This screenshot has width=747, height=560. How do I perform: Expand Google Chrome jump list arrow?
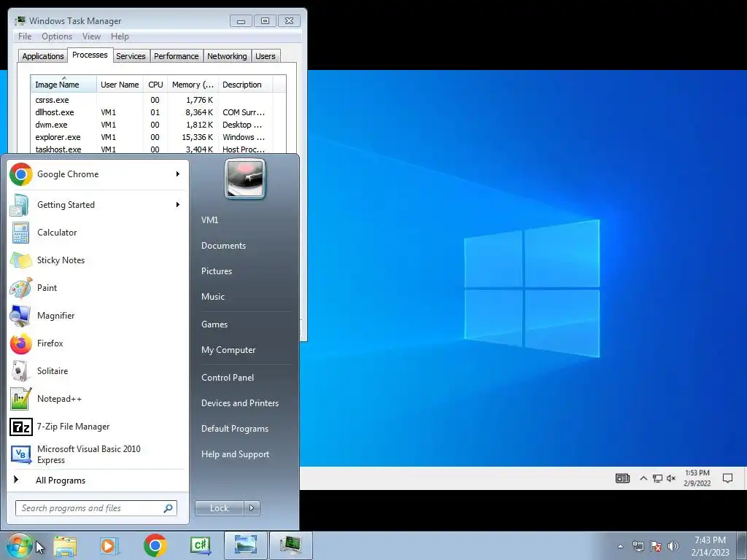178,174
